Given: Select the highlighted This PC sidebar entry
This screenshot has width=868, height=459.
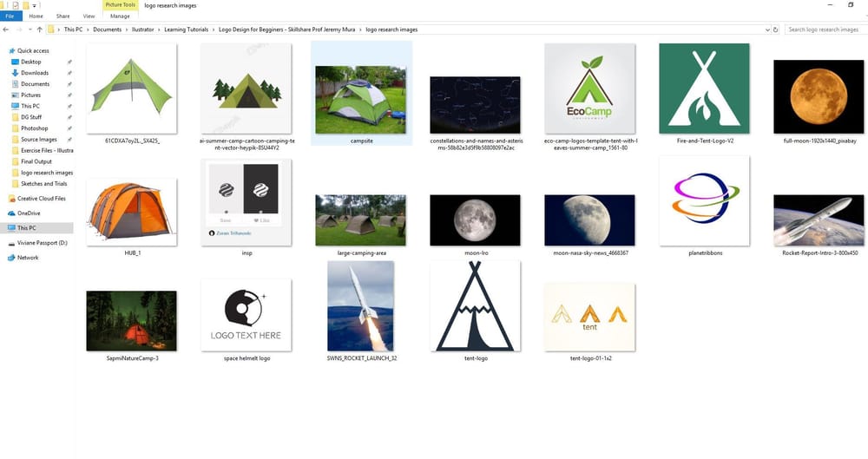Looking at the screenshot, I should coord(36,227).
